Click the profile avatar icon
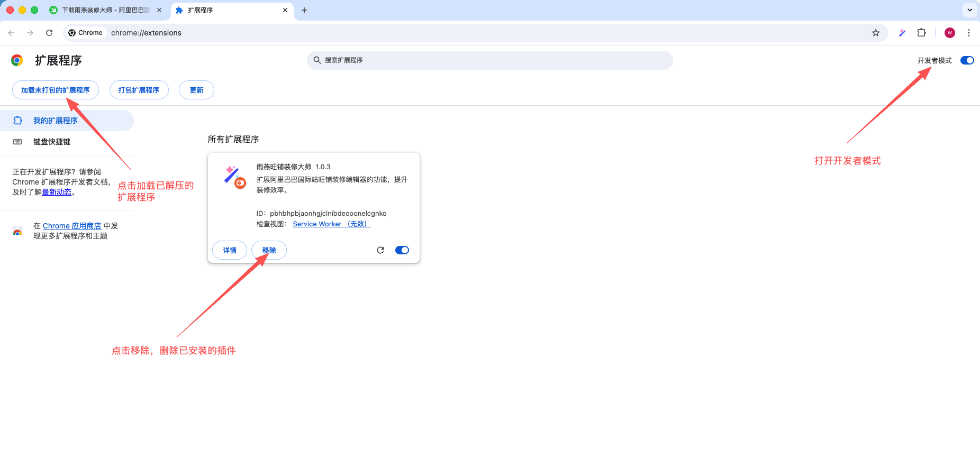Image resolution: width=980 pixels, height=468 pixels. click(x=950, y=33)
